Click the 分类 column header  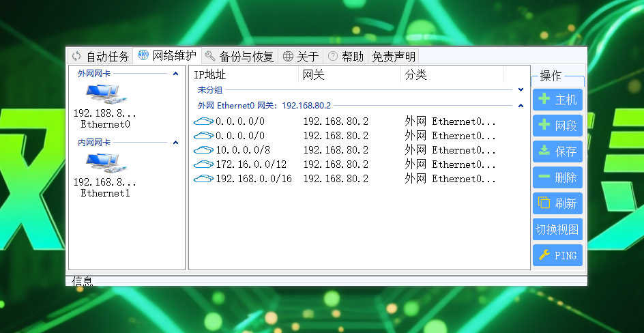click(x=452, y=75)
